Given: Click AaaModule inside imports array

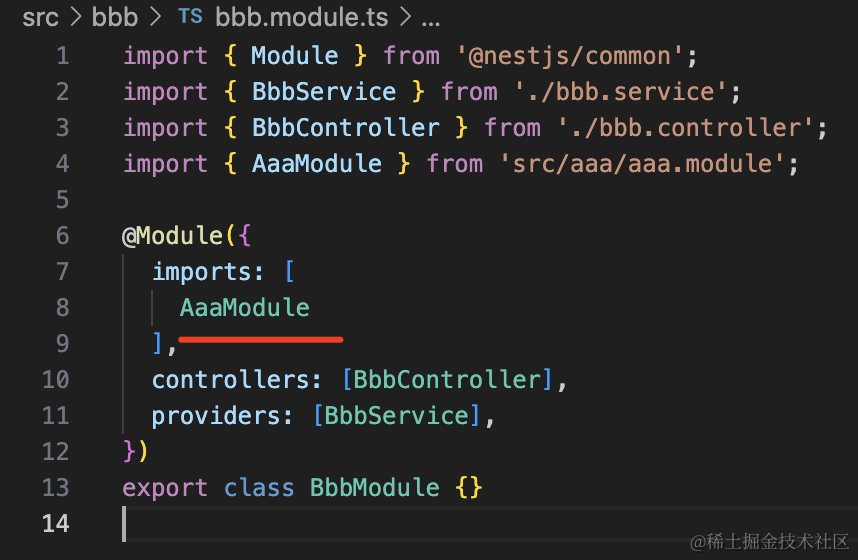Looking at the screenshot, I should [245, 308].
